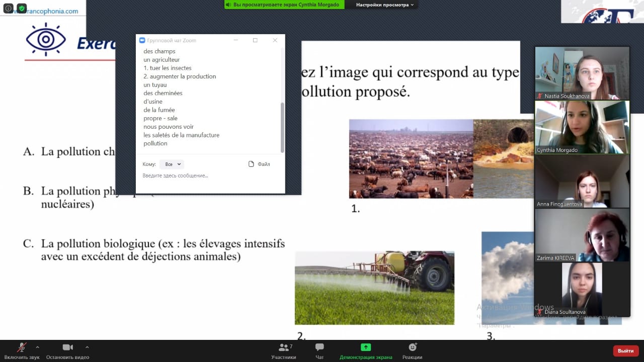
Task: Expand video options arrow next to camera
Action: coord(87,347)
